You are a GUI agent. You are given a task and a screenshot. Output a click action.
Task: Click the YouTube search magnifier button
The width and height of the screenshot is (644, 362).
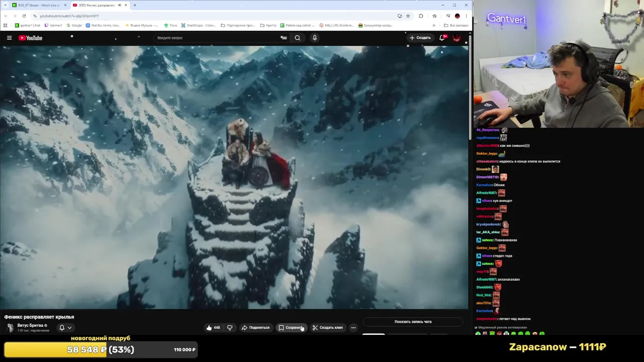click(297, 38)
